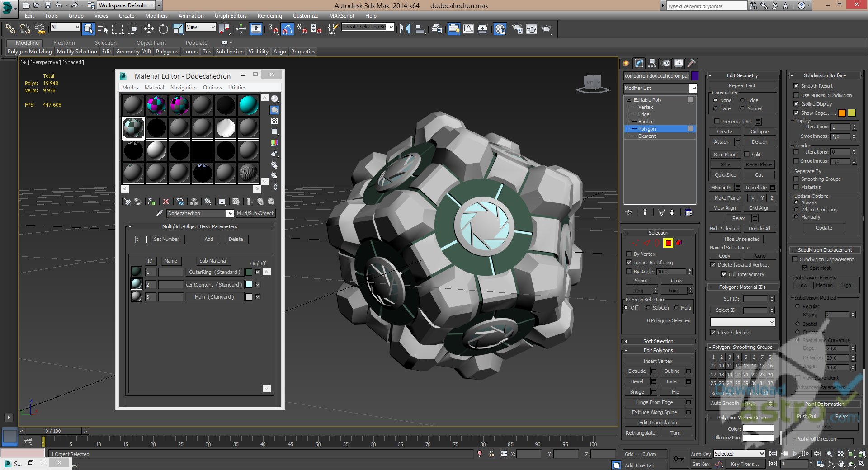This screenshot has height=470, width=868.
Task: Switch to the Freeform ribbon tab
Action: pyautogui.click(x=64, y=42)
